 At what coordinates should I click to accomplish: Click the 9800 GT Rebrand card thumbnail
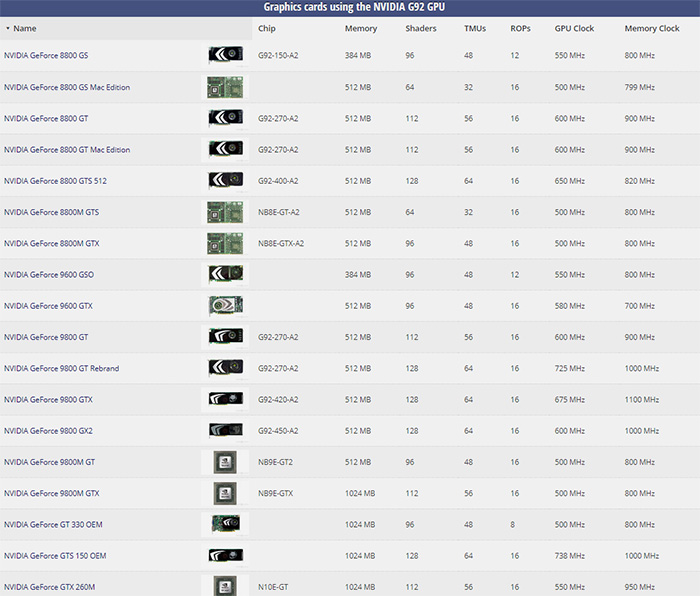click(226, 367)
